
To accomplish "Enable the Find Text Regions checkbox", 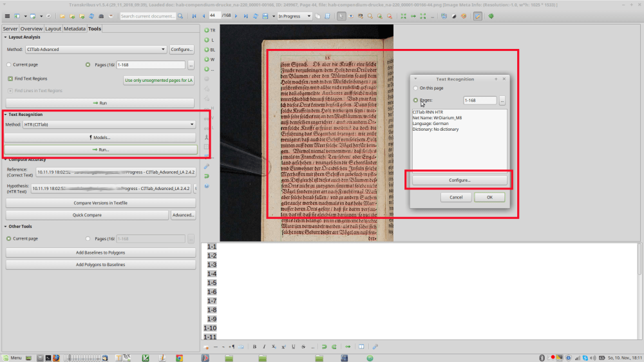I will (x=10, y=79).
